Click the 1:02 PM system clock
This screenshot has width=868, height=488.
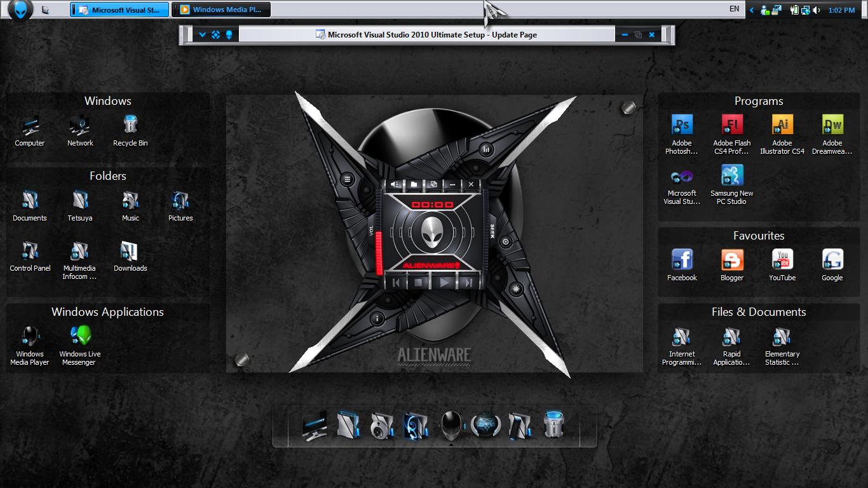[x=841, y=10]
